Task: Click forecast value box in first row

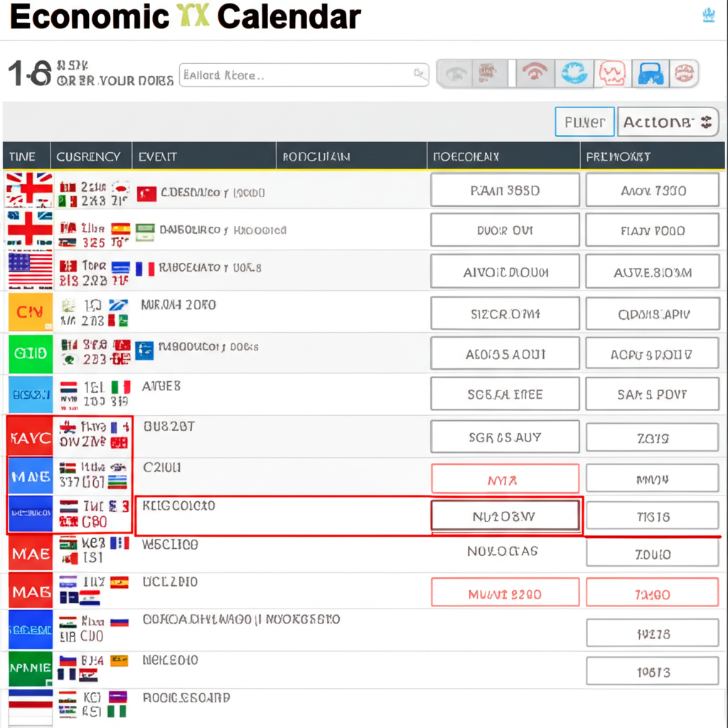Action: click(x=505, y=191)
